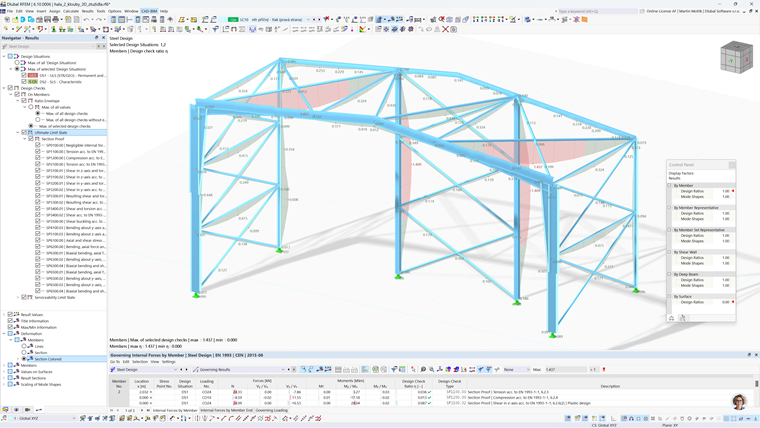Screen dimensions: 760x428
Task: Select Deformation Members 'Lines' radio
Action: tap(24, 346)
